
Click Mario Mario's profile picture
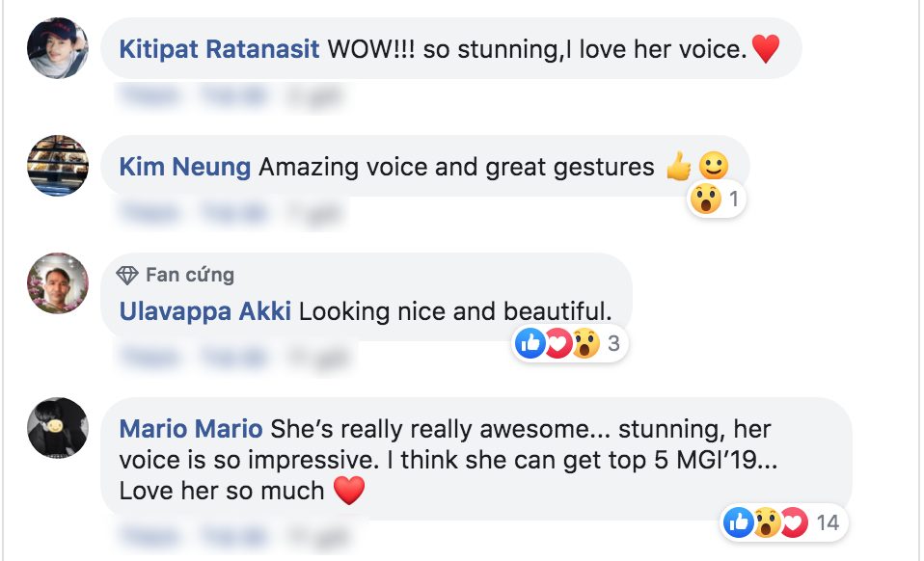coord(58,428)
